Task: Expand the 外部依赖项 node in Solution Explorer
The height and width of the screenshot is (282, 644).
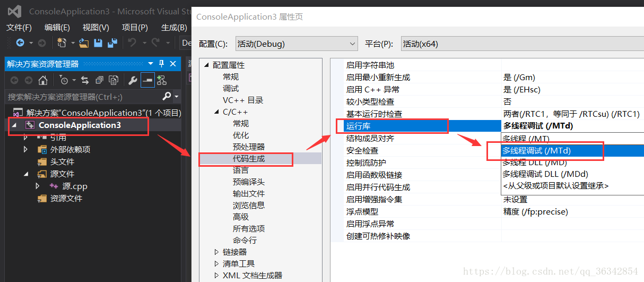Action: pyautogui.click(x=25, y=149)
